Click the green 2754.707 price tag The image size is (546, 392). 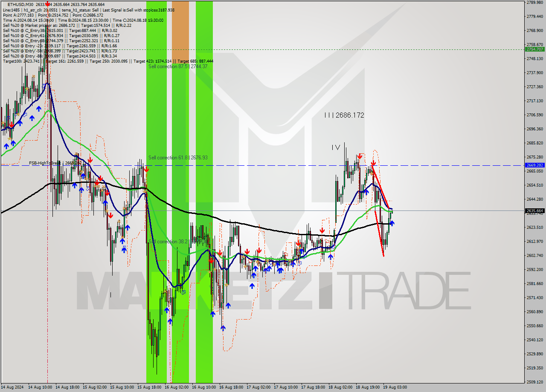pyautogui.click(x=534, y=49)
